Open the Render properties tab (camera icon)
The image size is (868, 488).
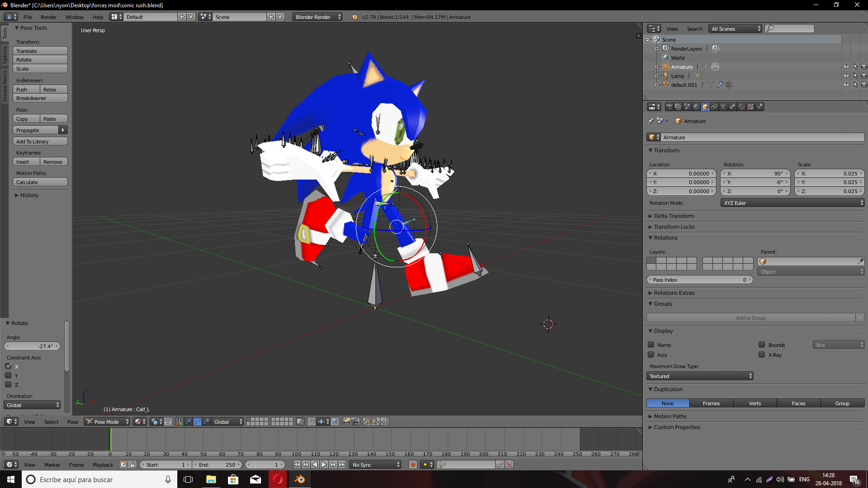[669, 107]
